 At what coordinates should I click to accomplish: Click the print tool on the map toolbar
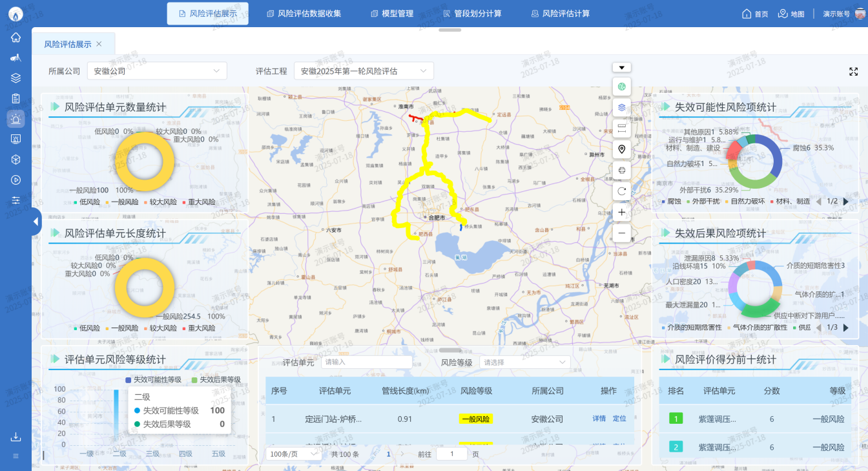coord(621,170)
